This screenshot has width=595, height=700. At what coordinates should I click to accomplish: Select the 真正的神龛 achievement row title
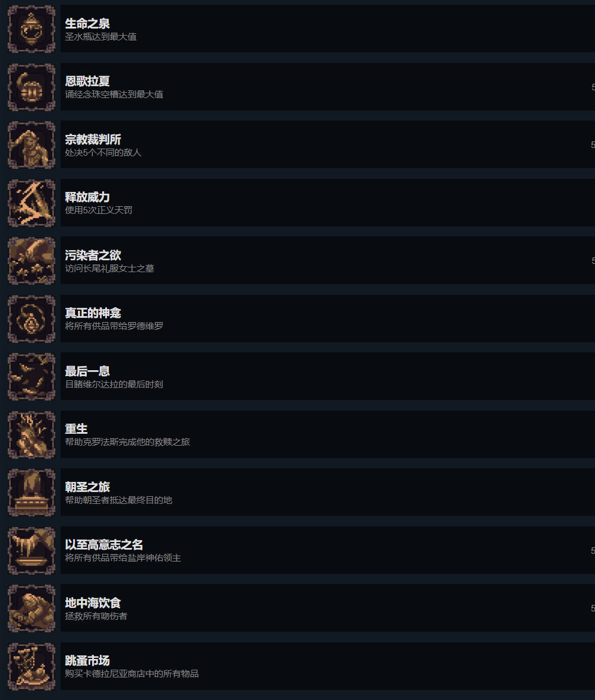93,313
